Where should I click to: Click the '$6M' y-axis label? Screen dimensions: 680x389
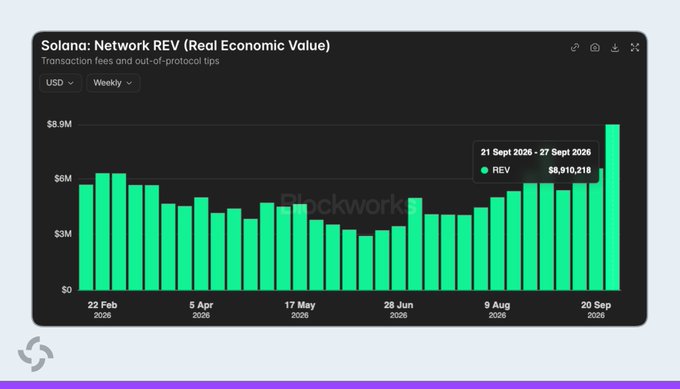pos(63,179)
